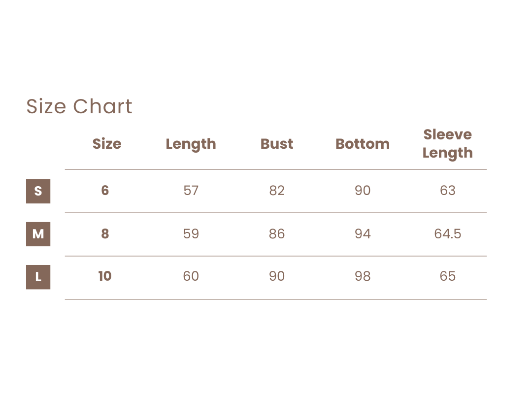Click the Length column header

[x=191, y=145]
